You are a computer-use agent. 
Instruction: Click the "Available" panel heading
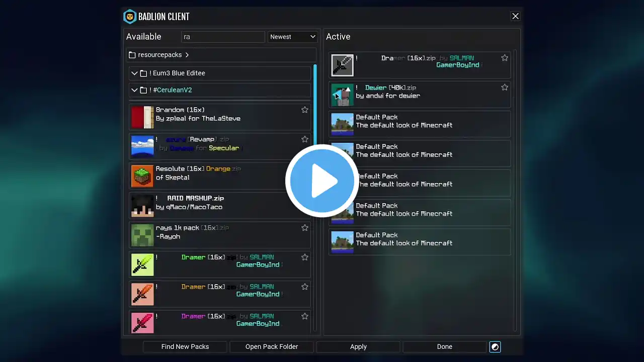pyautogui.click(x=144, y=37)
